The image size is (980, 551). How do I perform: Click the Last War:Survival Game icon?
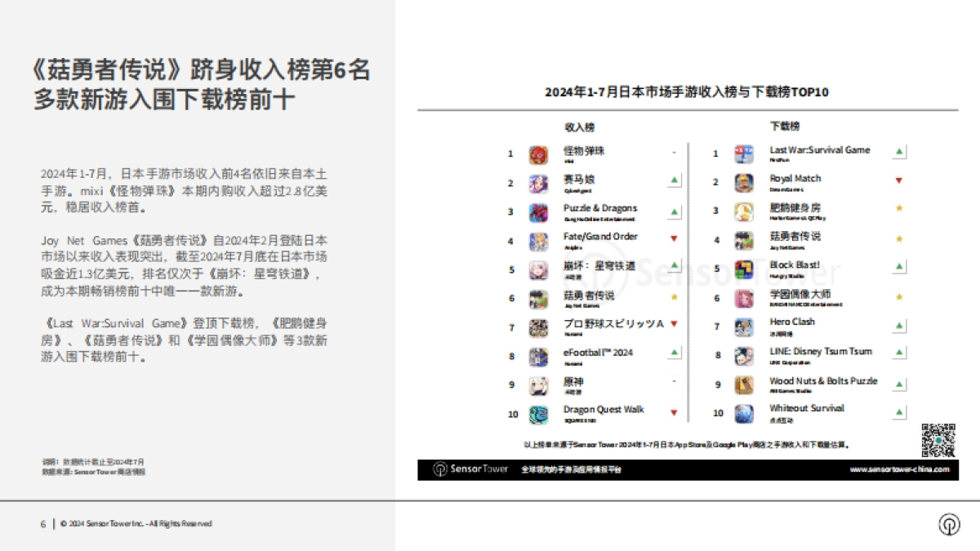pyautogui.click(x=743, y=154)
